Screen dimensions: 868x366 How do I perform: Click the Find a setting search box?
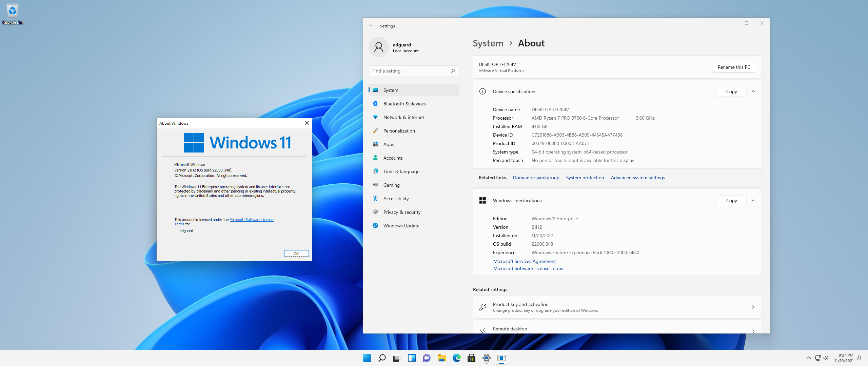tap(414, 71)
